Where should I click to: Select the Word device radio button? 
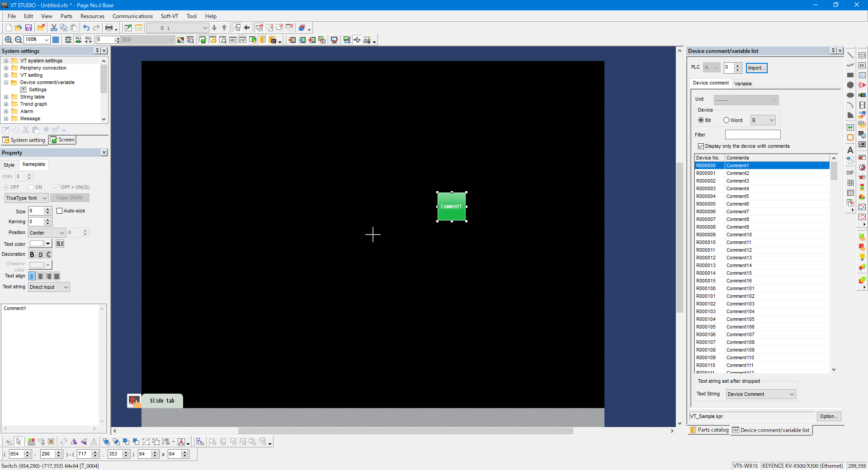click(726, 120)
